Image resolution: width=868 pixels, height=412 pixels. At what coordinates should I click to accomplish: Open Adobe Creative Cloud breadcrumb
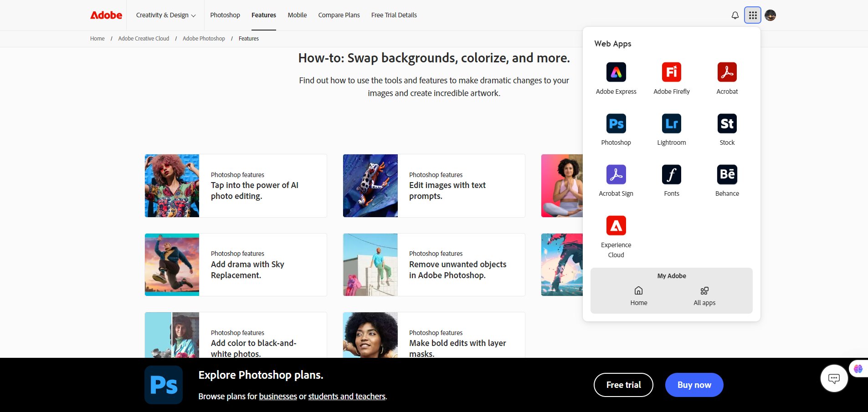(144, 39)
